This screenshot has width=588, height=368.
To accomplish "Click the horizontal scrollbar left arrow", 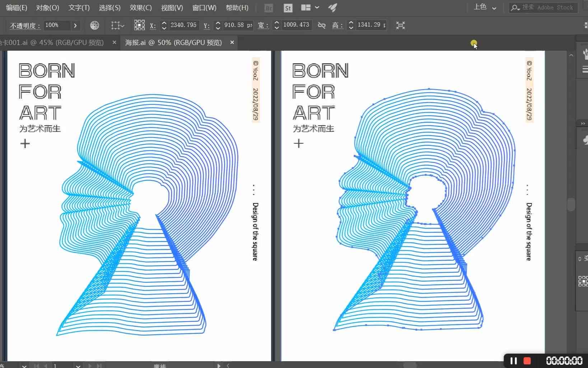I will tap(228, 366).
